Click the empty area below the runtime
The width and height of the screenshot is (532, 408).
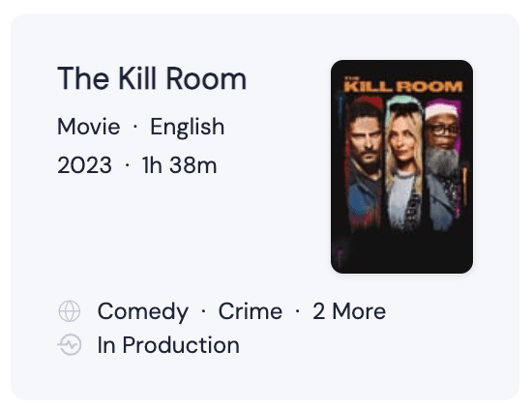pyautogui.click(x=169, y=231)
